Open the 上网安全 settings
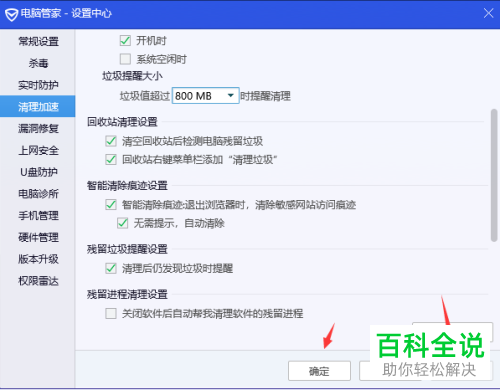500x390 pixels. pos(38,150)
